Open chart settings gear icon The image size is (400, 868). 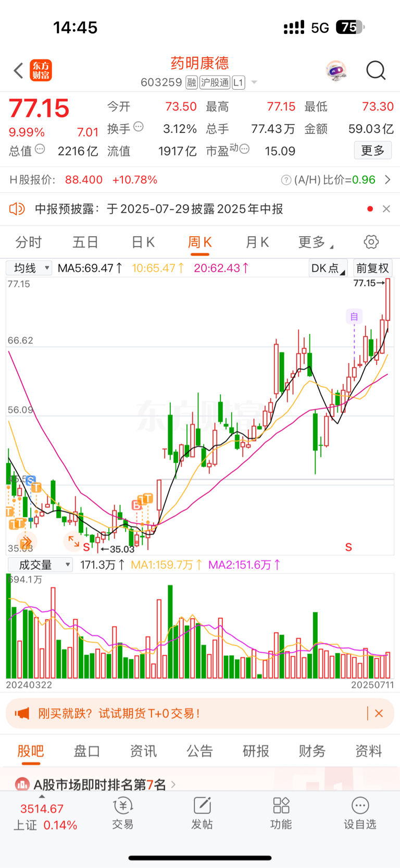[x=371, y=242]
